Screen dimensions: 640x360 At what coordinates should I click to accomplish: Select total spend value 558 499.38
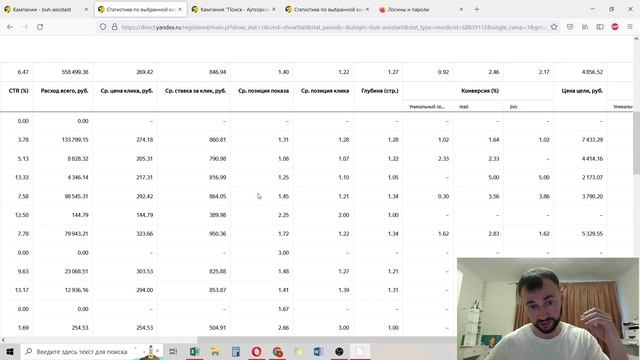point(75,72)
